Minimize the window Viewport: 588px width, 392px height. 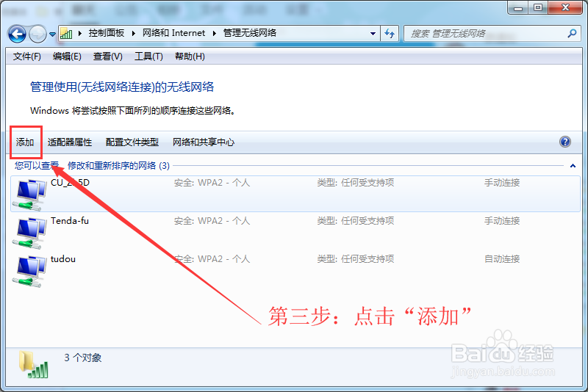(518, 7)
